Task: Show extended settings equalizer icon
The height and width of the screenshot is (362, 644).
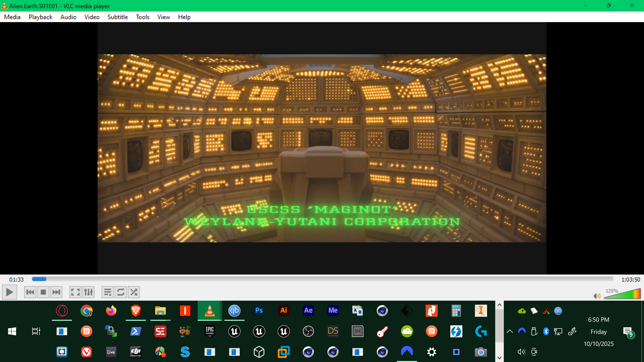Action: 89,292
